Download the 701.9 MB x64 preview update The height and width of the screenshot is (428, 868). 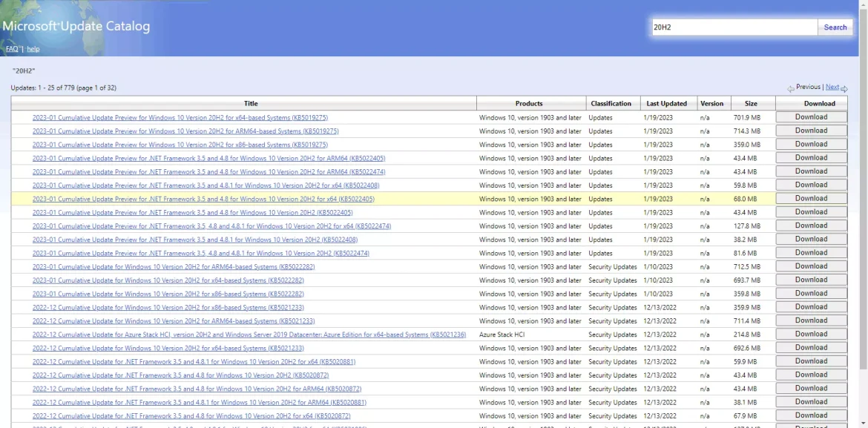(x=811, y=117)
